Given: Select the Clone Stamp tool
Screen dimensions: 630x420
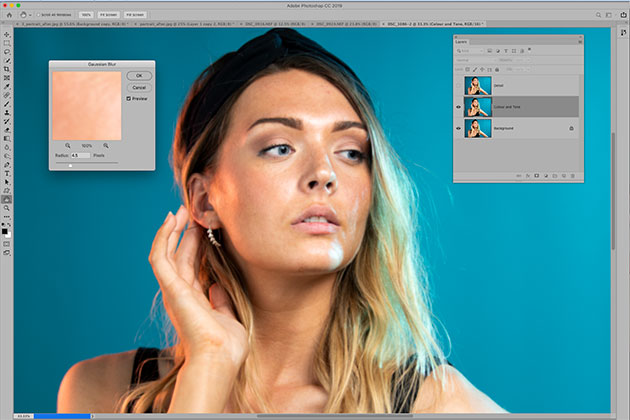Looking at the screenshot, I should 6,113.
